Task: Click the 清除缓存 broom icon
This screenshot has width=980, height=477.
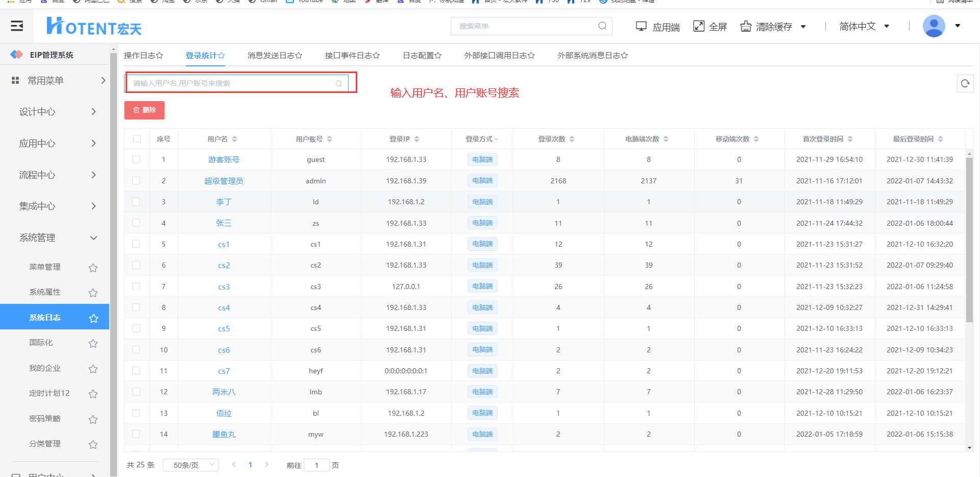Action: click(746, 26)
